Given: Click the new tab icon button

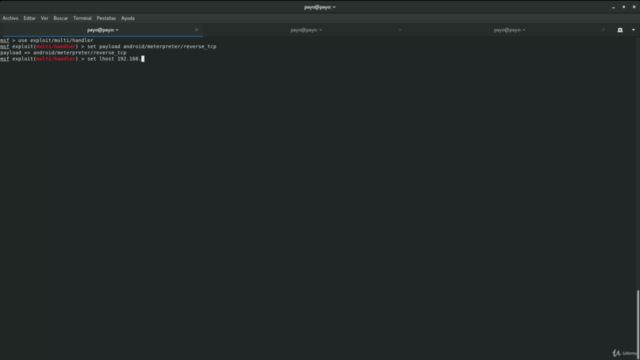Looking at the screenshot, I should click(620, 30).
